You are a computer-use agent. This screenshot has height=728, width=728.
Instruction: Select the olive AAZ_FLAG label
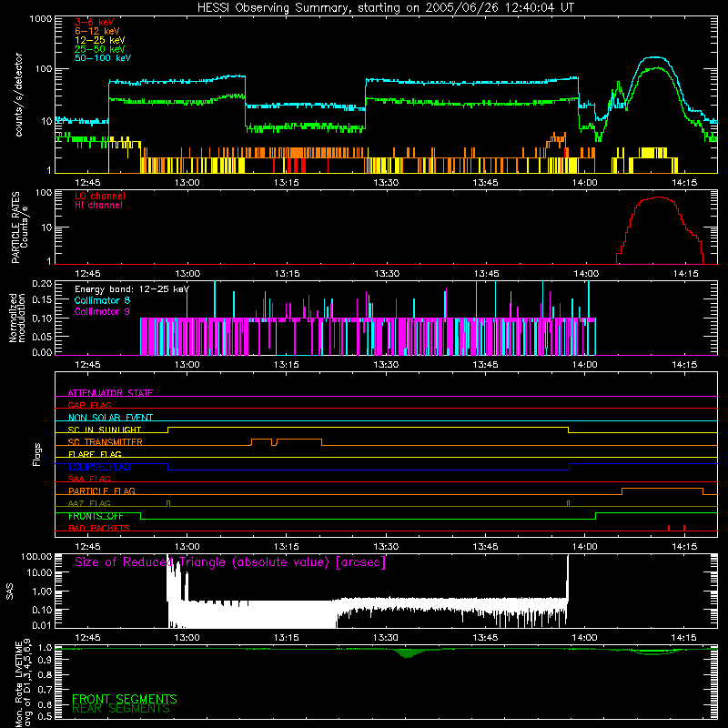89,503
